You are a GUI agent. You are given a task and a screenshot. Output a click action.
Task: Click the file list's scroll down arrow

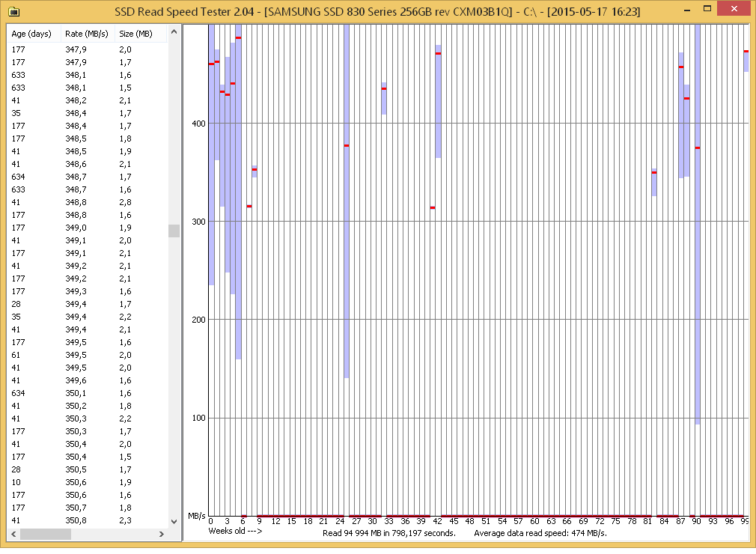pos(174,522)
